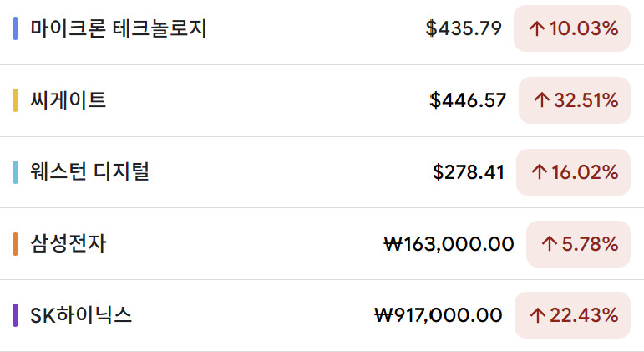Click the light-blue marker beside 웨스턴 디지털
The height and width of the screenshot is (352, 644).
tap(15, 172)
